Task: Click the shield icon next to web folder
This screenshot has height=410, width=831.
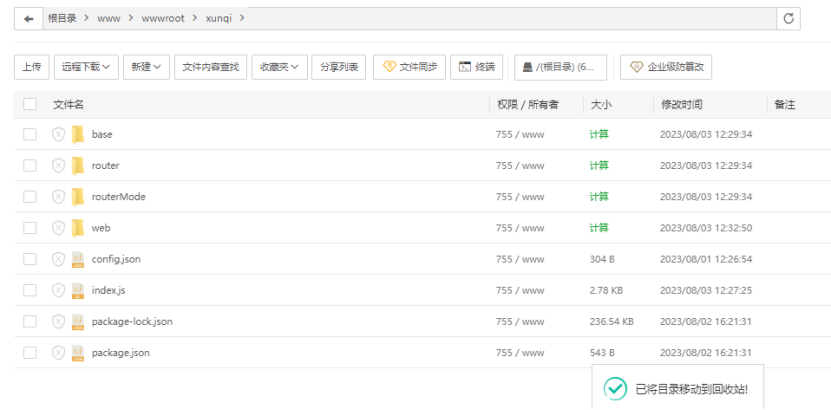Action: click(x=58, y=228)
